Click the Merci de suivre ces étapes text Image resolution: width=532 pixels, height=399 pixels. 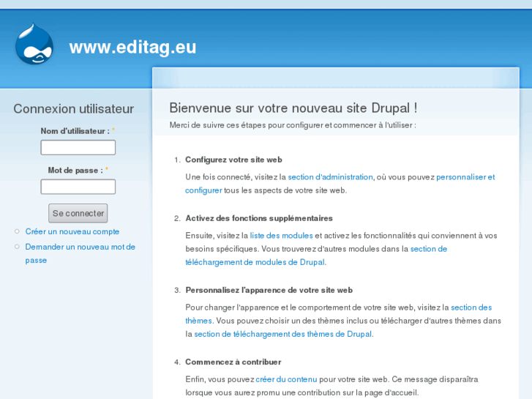click(293, 125)
